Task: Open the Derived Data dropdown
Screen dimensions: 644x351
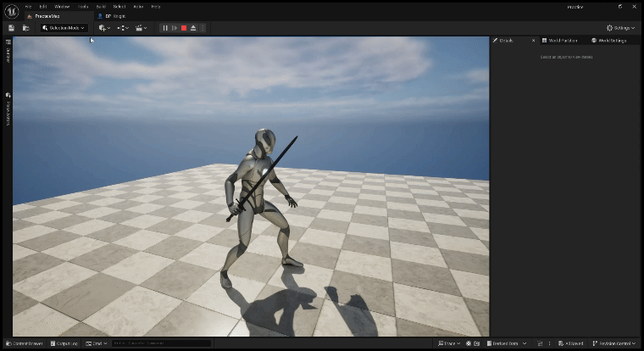Action: tap(507, 343)
